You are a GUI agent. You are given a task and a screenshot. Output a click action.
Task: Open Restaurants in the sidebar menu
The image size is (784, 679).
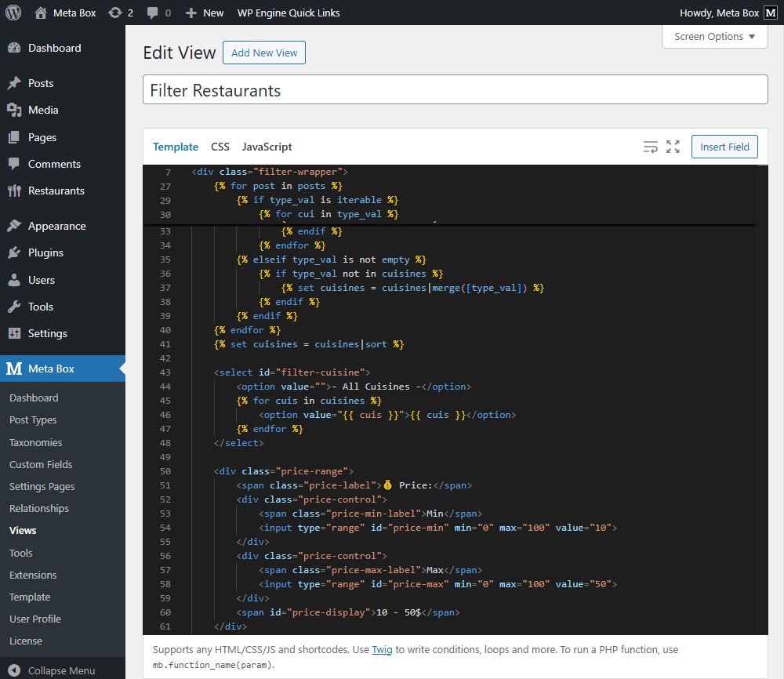click(56, 191)
